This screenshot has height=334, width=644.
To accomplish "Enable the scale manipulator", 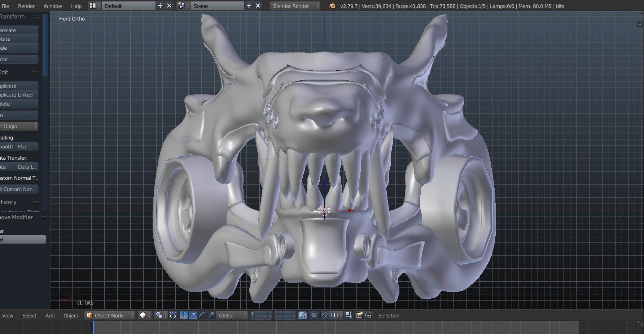I will click(211, 315).
